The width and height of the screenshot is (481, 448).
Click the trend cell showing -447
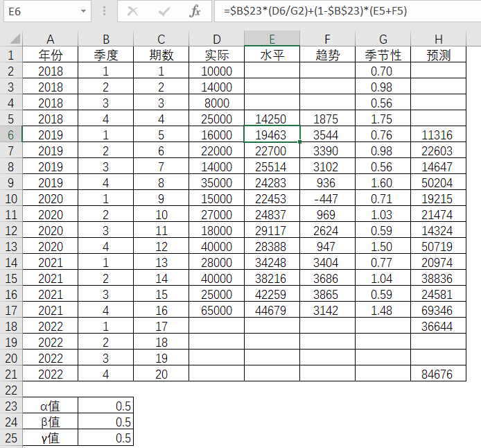pos(327,199)
